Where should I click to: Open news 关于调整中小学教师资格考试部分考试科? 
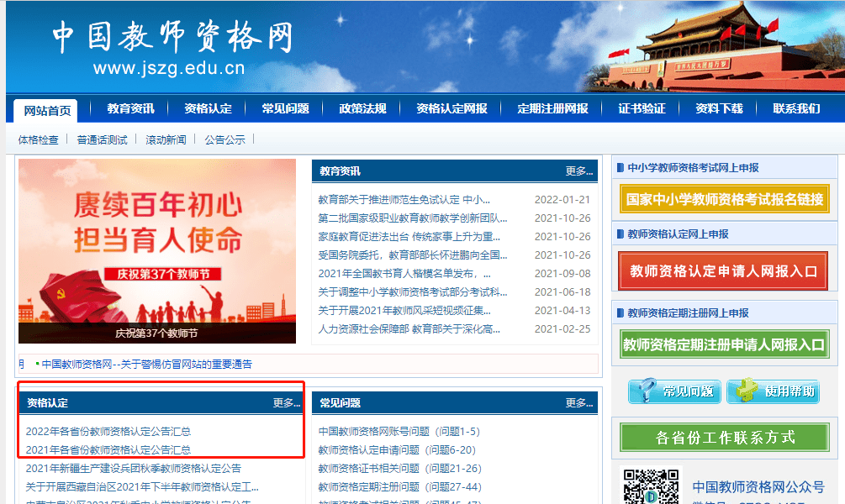(412, 291)
